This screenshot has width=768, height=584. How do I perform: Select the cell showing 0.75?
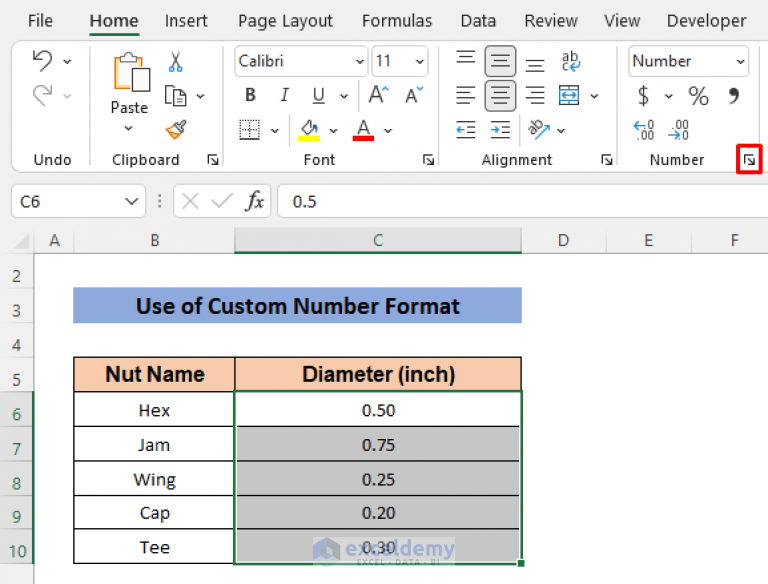click(x=378, y=445)
